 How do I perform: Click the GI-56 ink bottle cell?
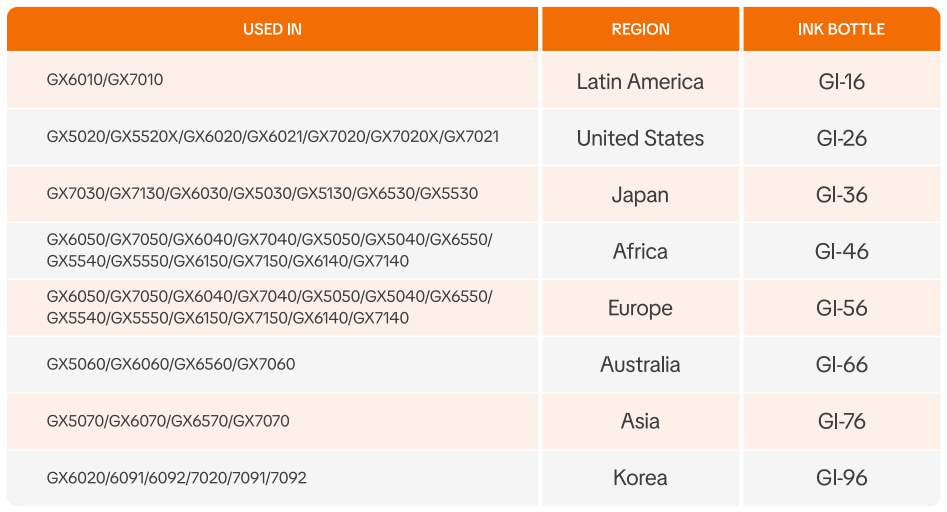[x=841, y=308]
